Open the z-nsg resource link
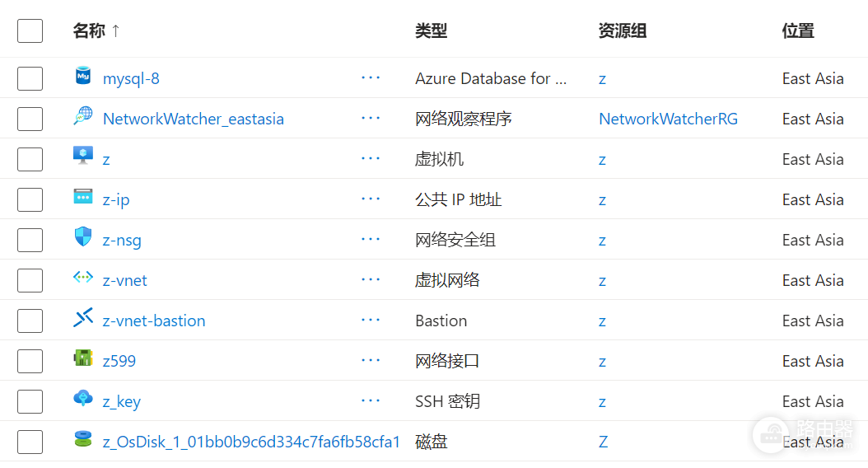The image size is (868, 468). (122, 241)
